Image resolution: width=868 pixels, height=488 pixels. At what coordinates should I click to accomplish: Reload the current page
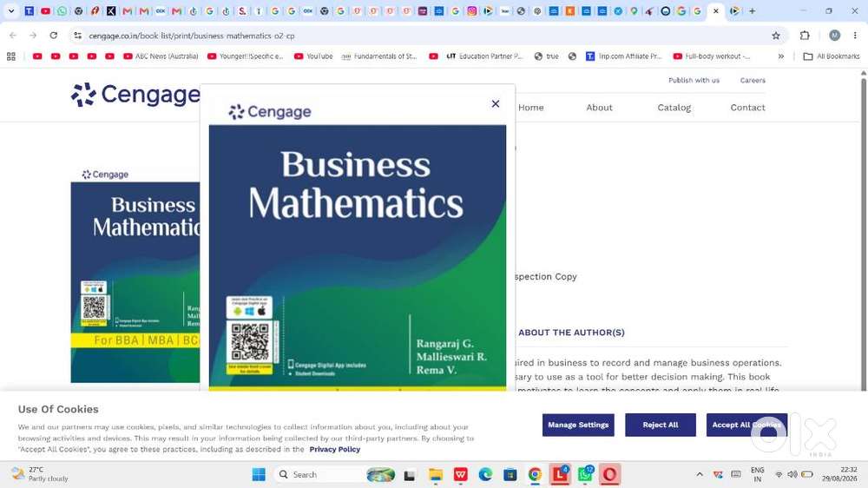(x=53, y=36)
